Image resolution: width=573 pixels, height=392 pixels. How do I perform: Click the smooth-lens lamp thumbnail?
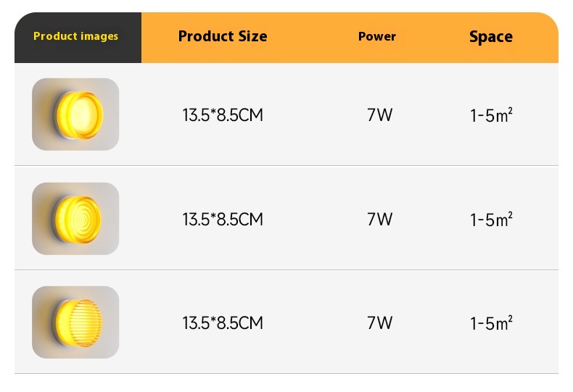point(75,114)
